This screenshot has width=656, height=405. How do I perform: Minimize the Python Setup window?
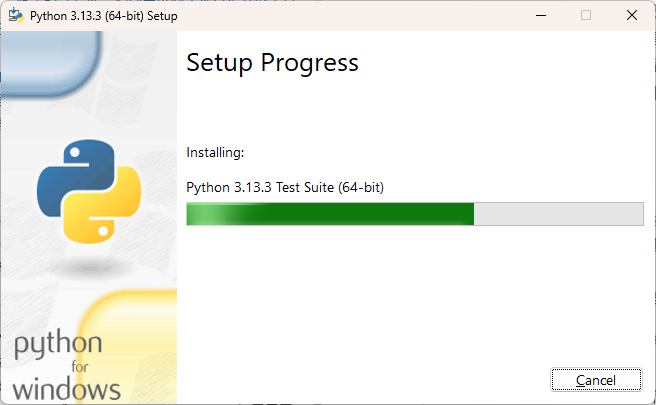coord(541,15)
